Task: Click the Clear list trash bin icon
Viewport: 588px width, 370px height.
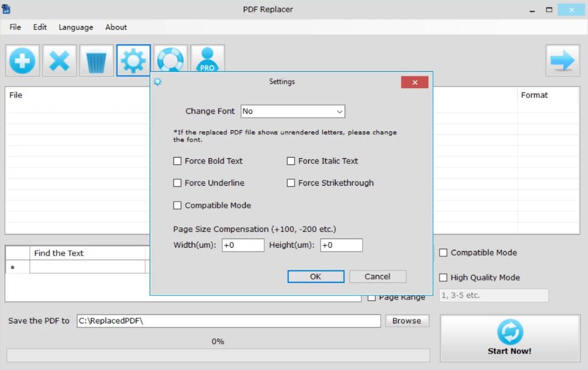Action: (x=96, y=61)
